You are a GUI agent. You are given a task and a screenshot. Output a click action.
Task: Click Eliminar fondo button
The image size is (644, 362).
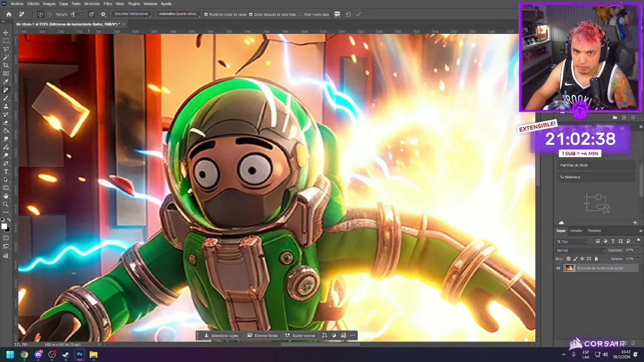263,335
